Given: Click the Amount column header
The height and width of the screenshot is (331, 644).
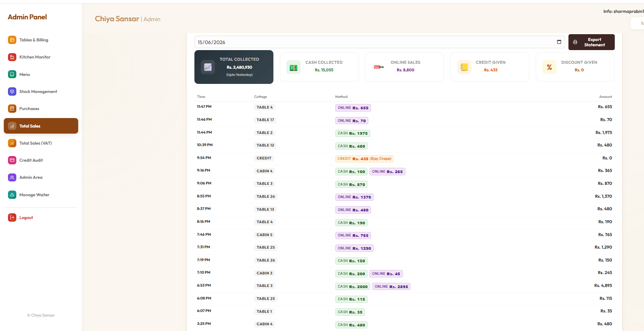Looking at the screenshot, I should [x=606, y=97].
